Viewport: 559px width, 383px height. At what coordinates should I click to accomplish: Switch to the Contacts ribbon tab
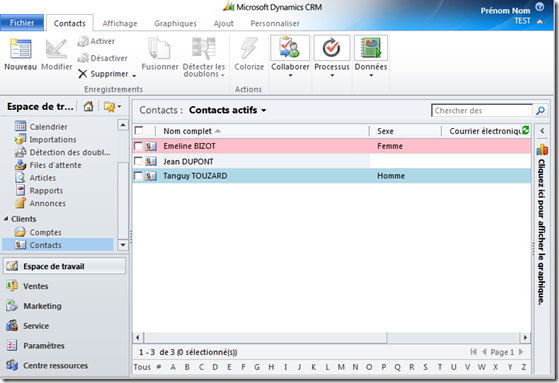tap(70, 24)
